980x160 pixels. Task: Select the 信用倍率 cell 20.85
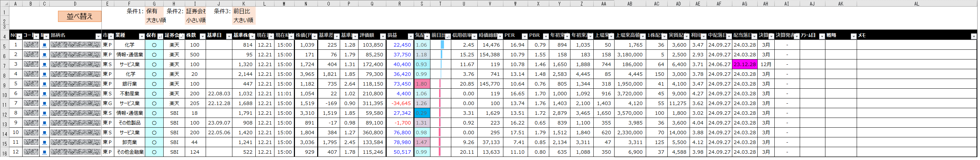tap(464, 84)
